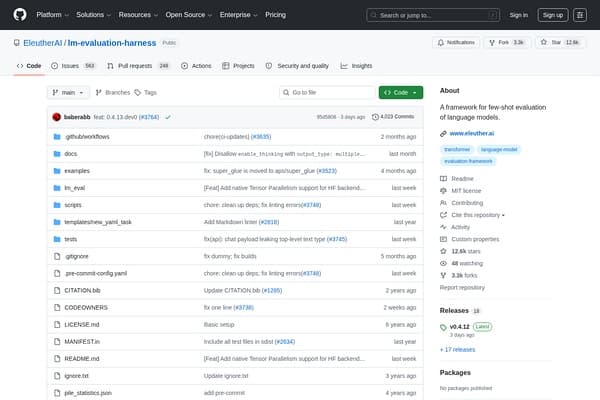Expand the Solutions dropdown

click(93, 15)
